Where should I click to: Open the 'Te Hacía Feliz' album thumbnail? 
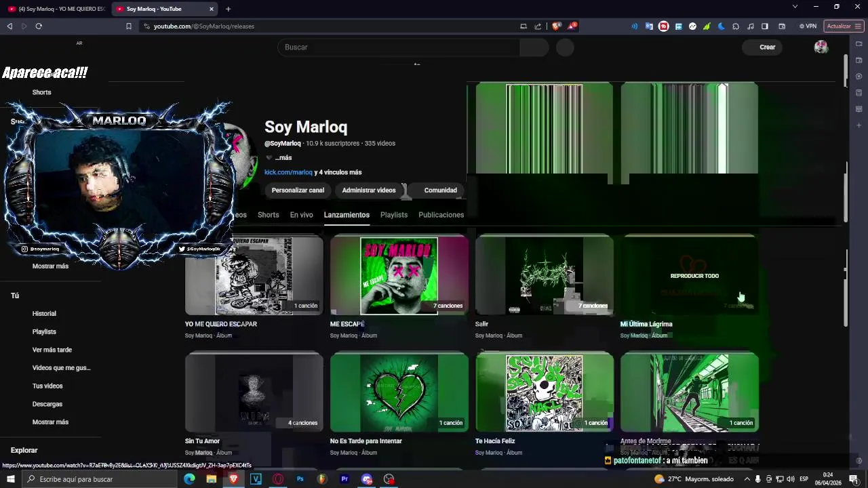pos(545,393)
